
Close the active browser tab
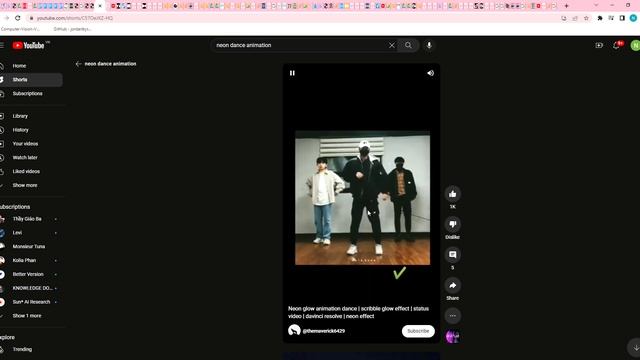coord(100,6)
